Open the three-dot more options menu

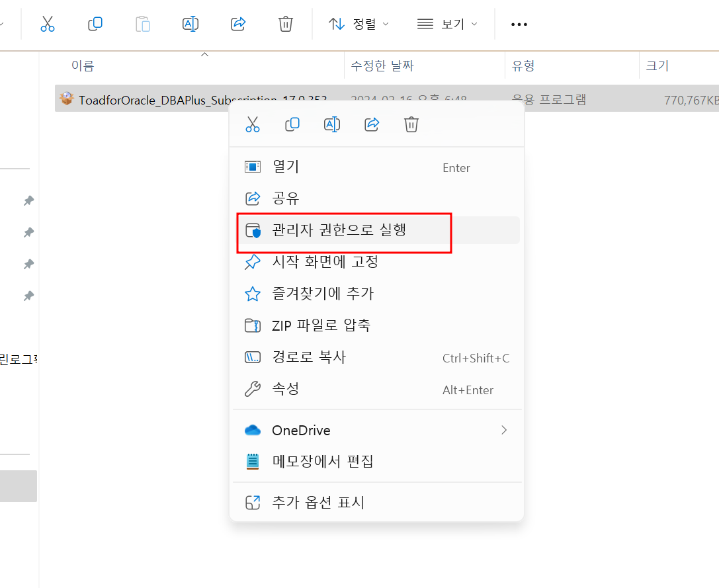pos(519,24)
